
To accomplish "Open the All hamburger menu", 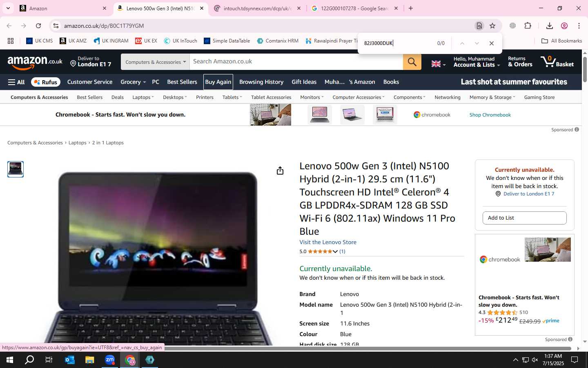I will pos(16,82).
